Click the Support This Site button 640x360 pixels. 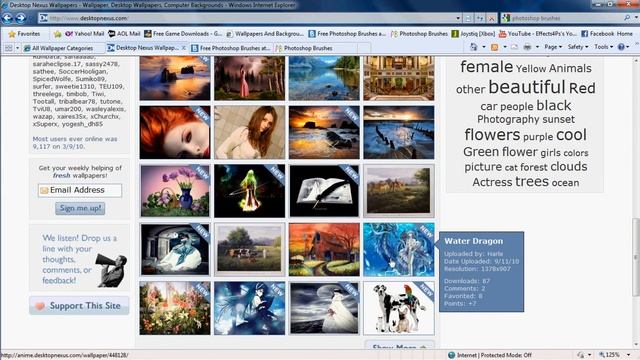pyautogui.click(x=79, y=306)
